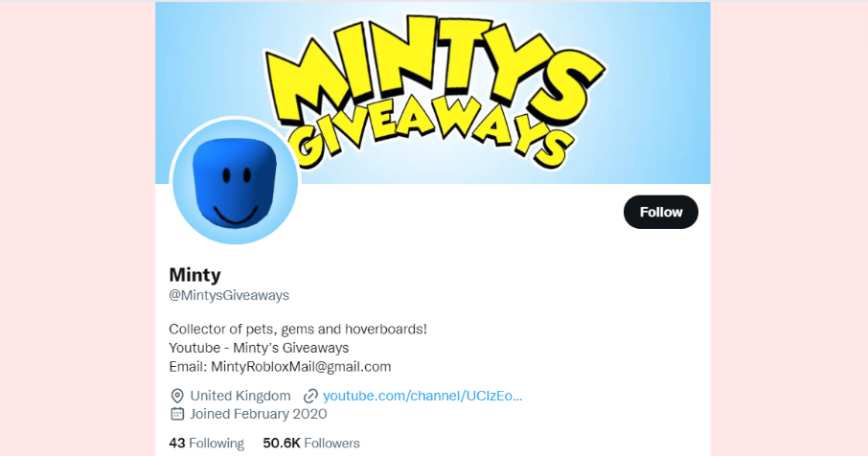This screenshot has width=868, height=456.
Task: Click the United Kingdom location text
Action: coord(240,396)
